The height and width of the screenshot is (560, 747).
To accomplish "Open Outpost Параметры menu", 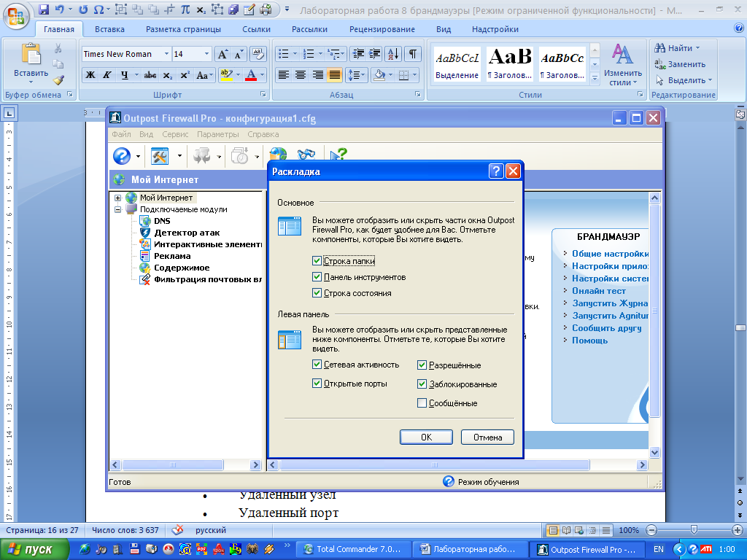I will (x=218, y=134).
